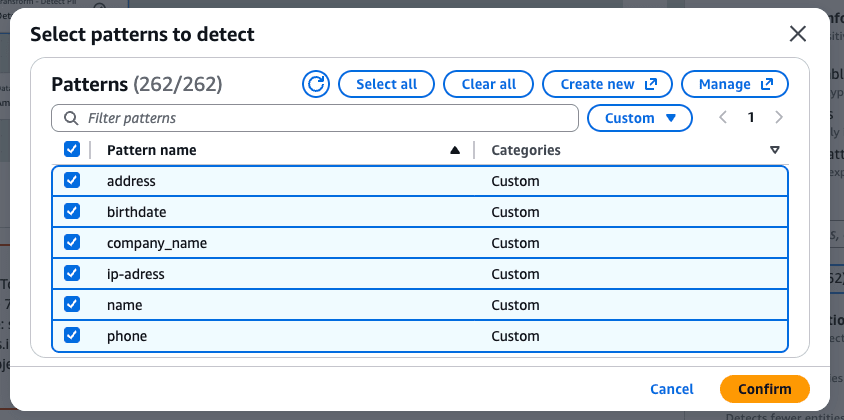Cancel the pattern selection
The width and height of the screenshot is (844, 420).
click(x=672, y=389)
